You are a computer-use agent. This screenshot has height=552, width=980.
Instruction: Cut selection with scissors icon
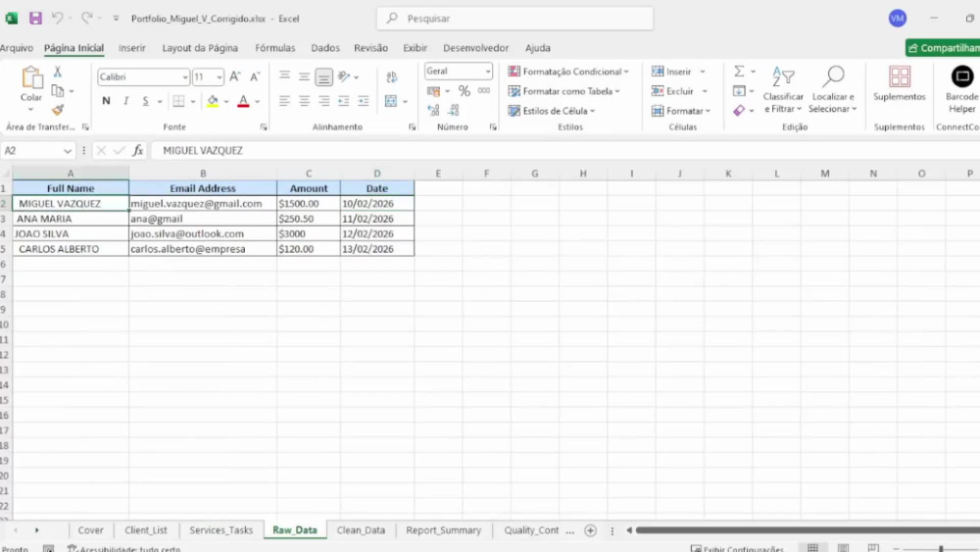tap(58, 72)
